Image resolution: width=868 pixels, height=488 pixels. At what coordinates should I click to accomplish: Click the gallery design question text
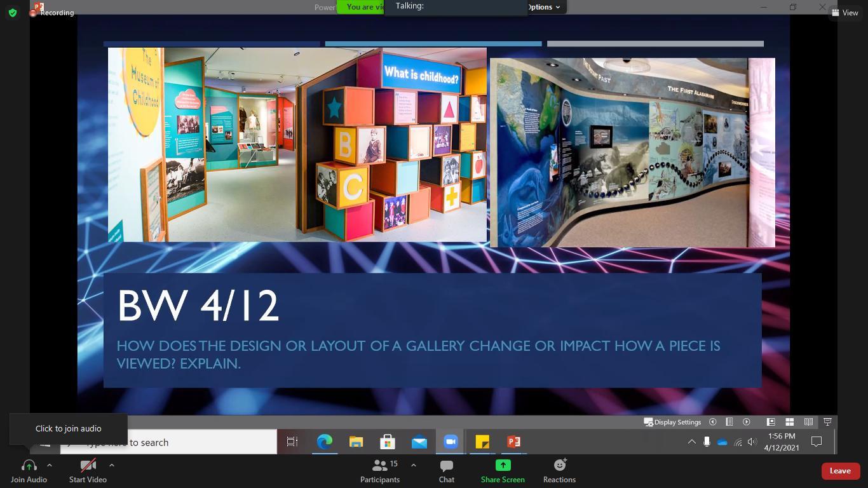click(x=419, y=355)
